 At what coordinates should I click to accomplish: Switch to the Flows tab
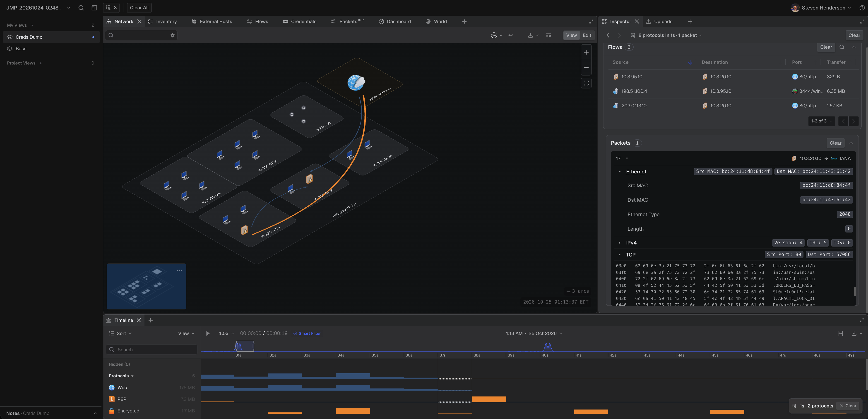tap(257, 22)
